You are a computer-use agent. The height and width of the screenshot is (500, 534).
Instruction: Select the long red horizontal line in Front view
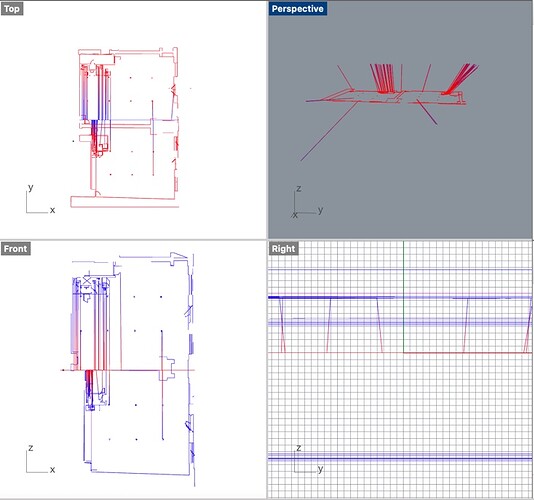pos(128,370)
